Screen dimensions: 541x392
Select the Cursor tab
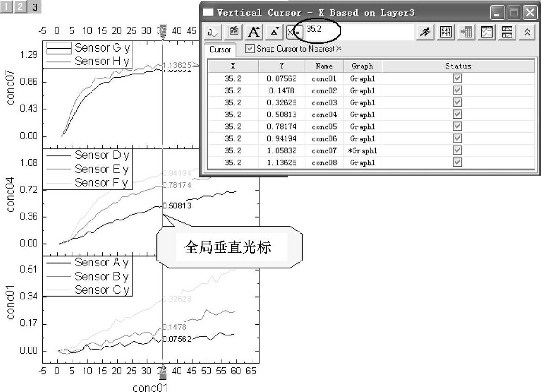220,49
